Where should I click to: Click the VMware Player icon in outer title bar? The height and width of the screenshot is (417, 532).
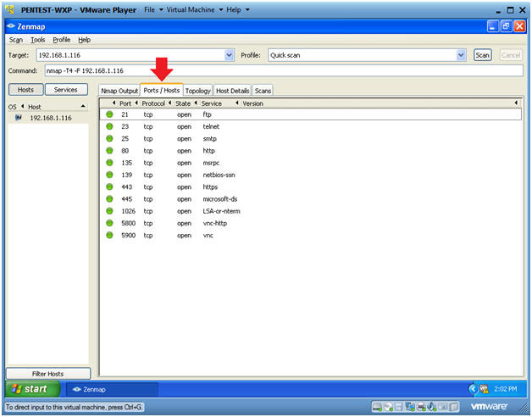click(10, 10)
